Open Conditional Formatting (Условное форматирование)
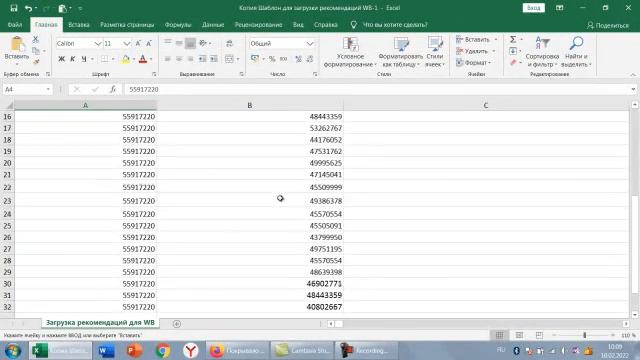 [350, 52]
